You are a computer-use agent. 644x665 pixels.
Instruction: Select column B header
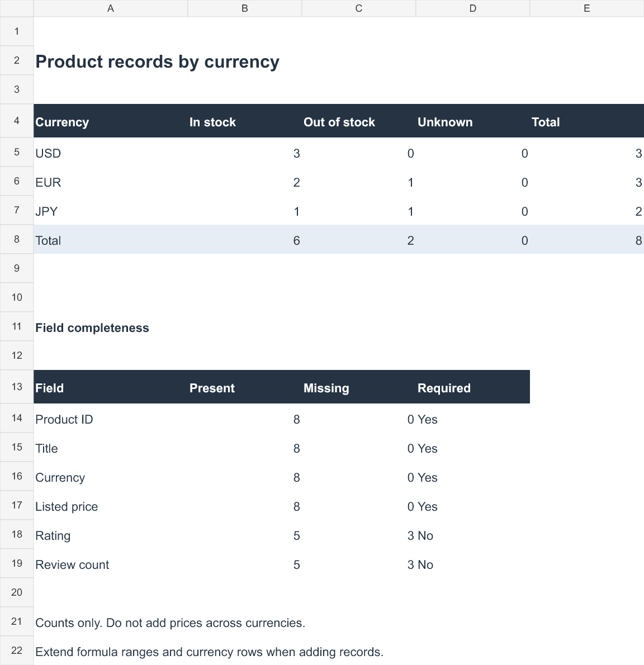245,8
